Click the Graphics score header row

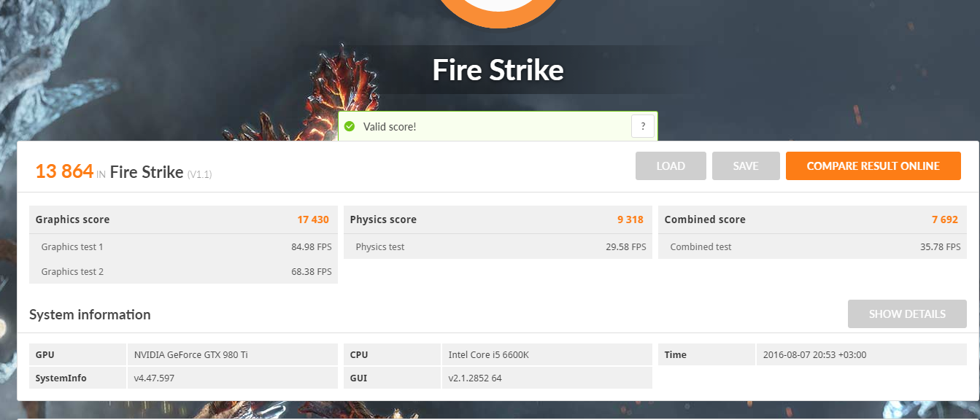point(183,219)
